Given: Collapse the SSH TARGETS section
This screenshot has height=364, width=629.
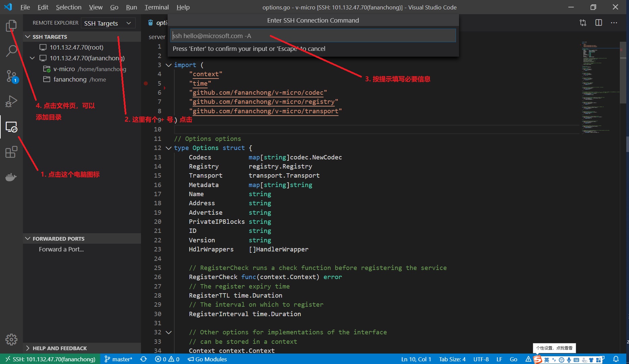Looking at the screenshot, I should click(x=27, y=36).
